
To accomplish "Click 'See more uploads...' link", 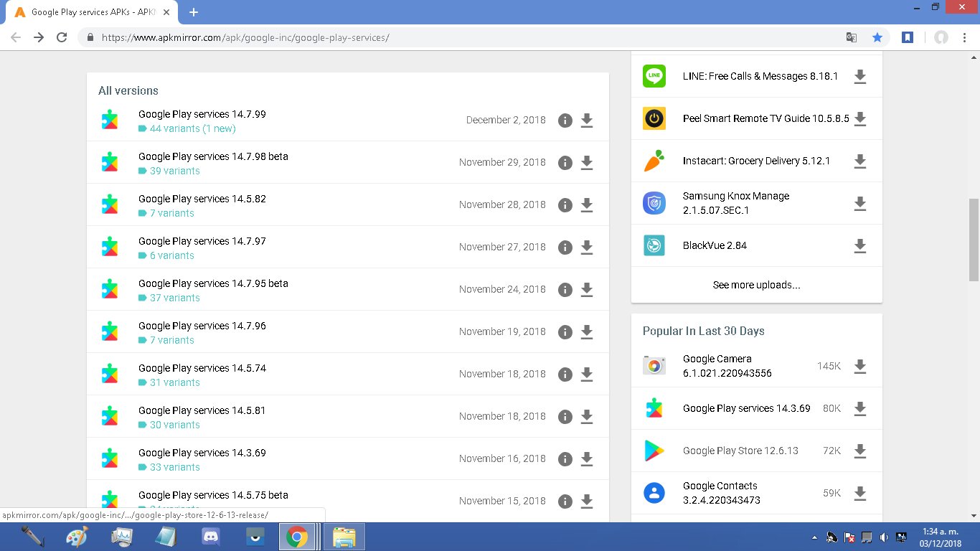I will pyautogui.click(x=756, y=285).
